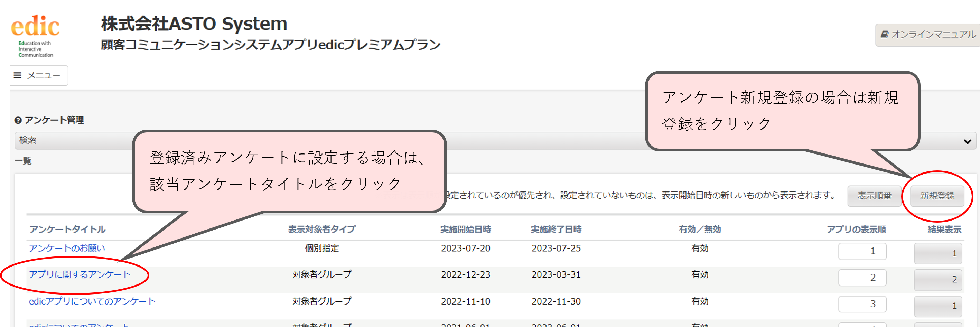This screenshot has width=980, height=327.
Task: Click the 結果表示 column header
Action: 945,229
